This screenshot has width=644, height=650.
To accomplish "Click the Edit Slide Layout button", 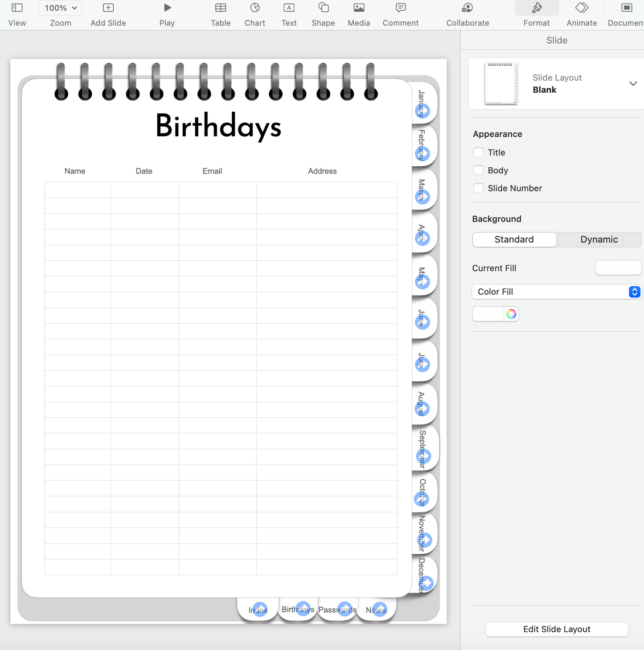I will pos(557,629).
